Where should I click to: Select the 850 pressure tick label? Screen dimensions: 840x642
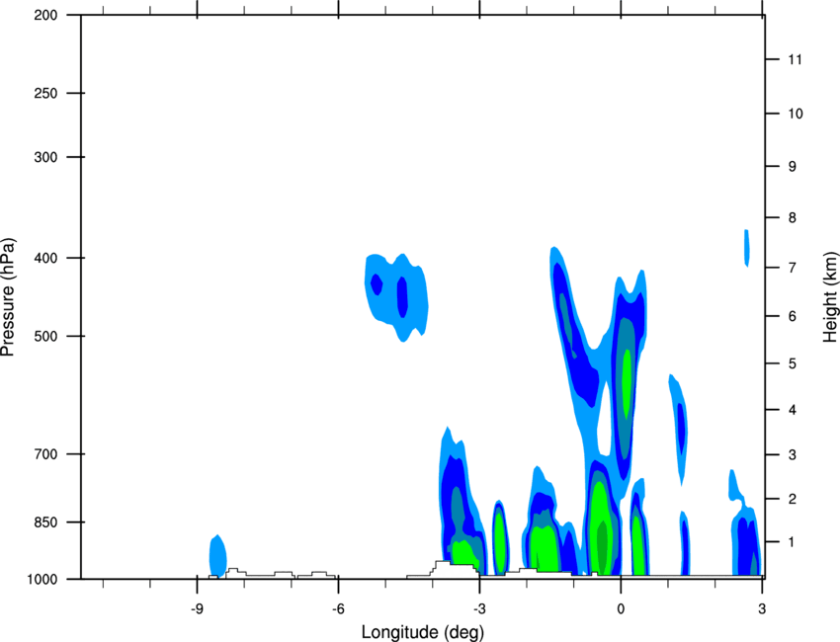[46, 522]
